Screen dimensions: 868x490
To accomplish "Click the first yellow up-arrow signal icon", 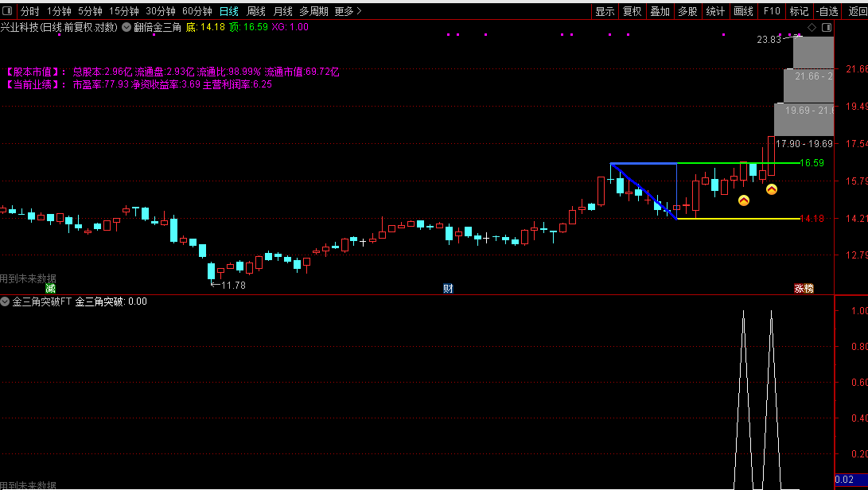I will coord(743,200).
